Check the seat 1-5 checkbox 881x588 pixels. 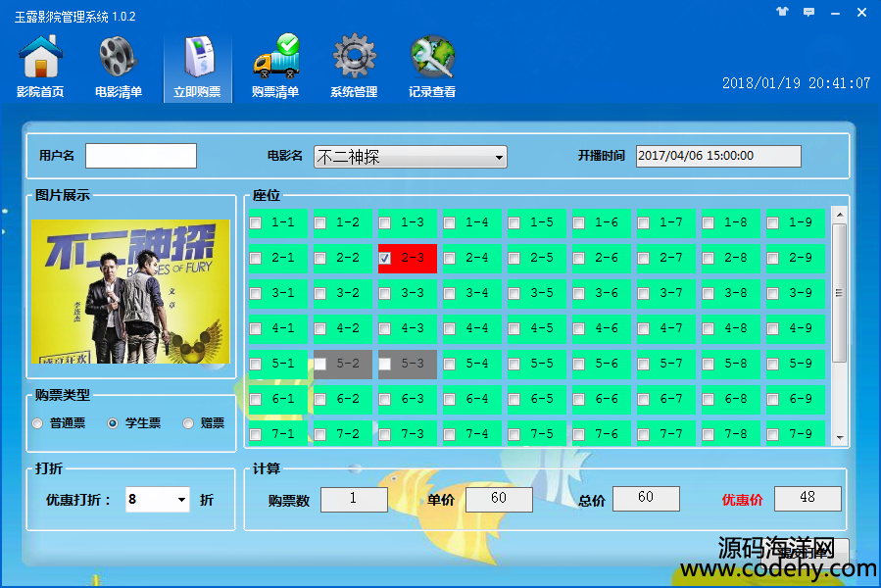pyautogui.click(x=514, y=223)
